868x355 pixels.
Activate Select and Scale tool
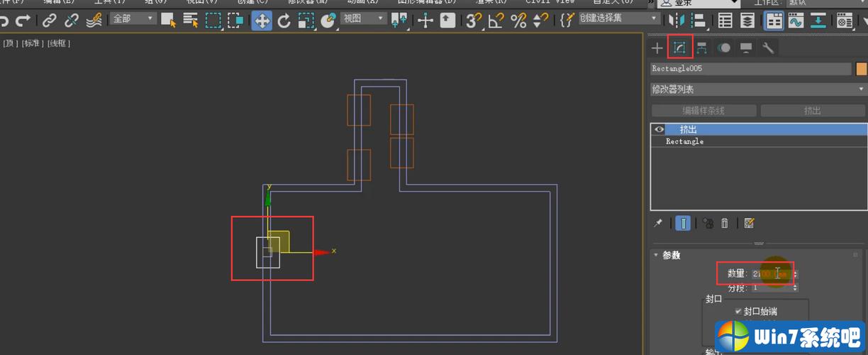(306, 20)
